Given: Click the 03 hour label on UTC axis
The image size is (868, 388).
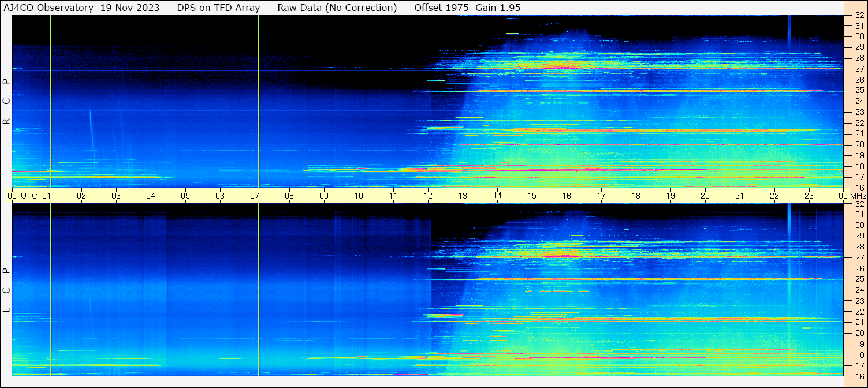Looking at the screenshot, I should pyautogui.click(x=116, y=196).
